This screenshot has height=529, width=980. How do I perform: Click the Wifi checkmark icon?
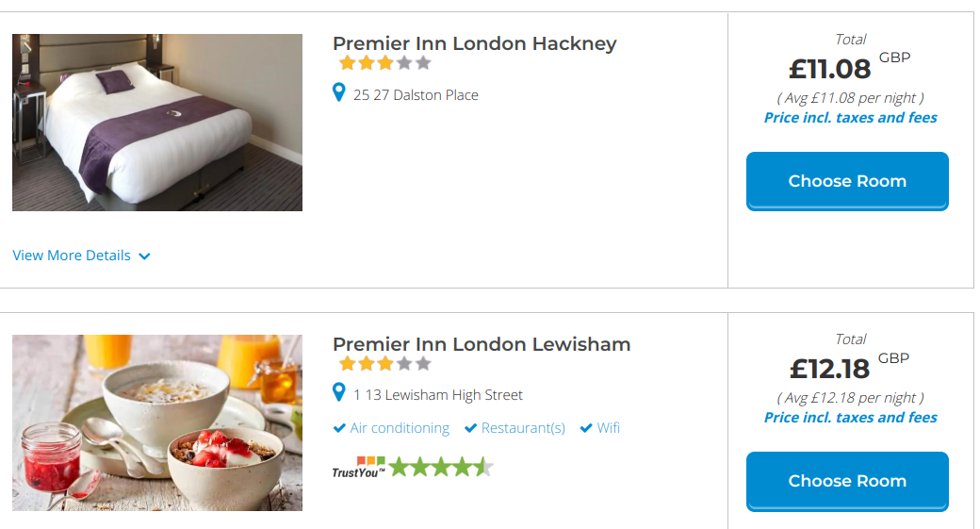586,428
